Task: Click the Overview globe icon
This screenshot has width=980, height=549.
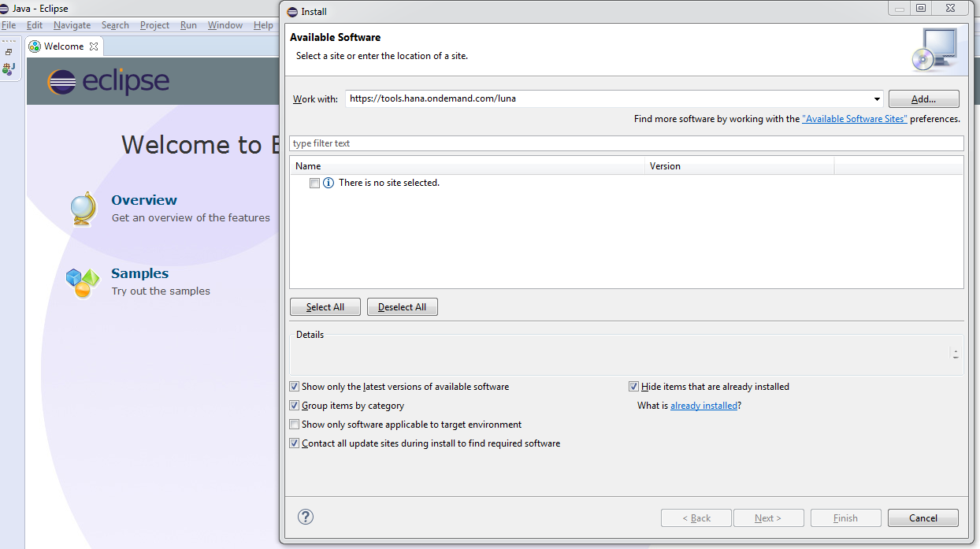Action: (83, 209)
